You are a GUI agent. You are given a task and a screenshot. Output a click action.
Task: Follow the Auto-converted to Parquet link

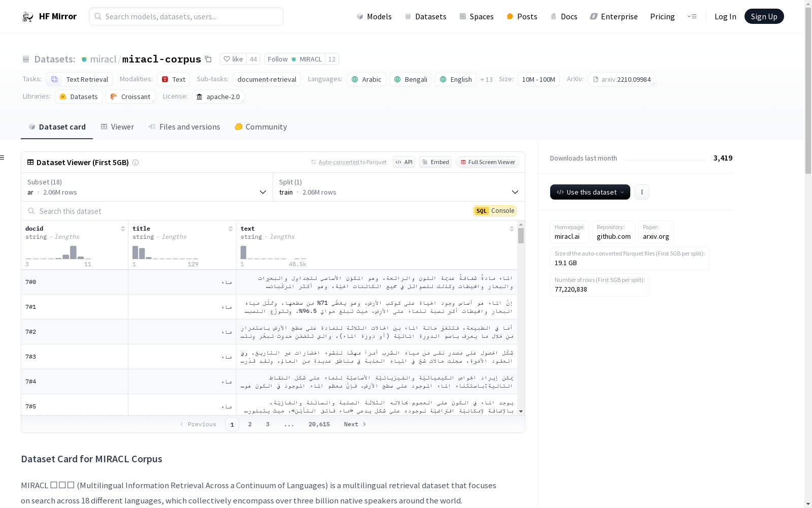[339, 162]
